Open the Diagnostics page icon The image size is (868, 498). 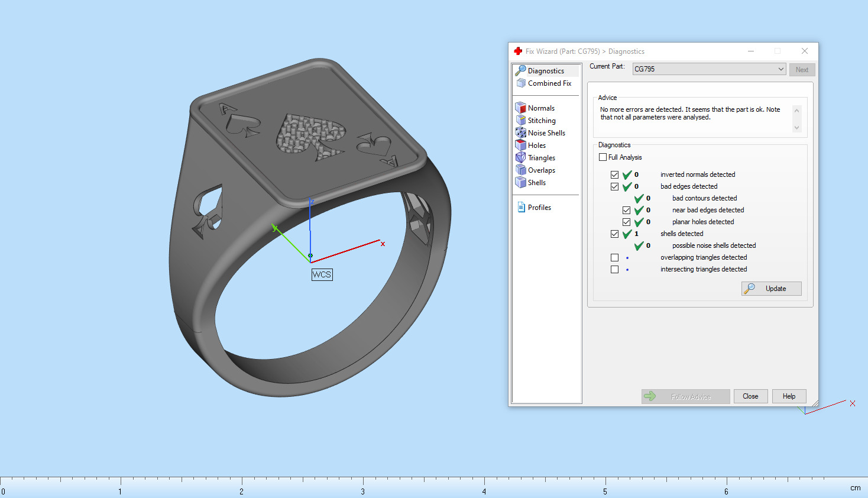click(520, 70)
